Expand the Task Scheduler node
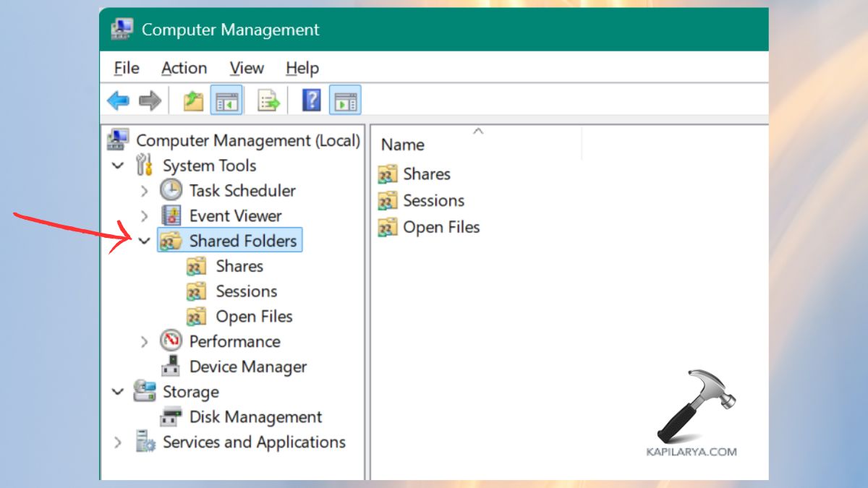868x488 pixels. pyautogui.click(x=143, y=190)
